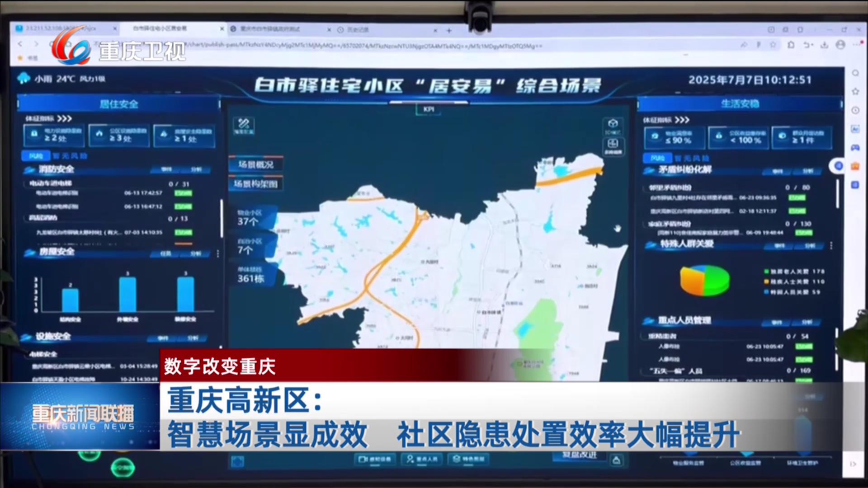Open the browser more-options menu (three dots)
Image resolution: width=868 pixels, height=488 pixels.
[x=856, y=45]
